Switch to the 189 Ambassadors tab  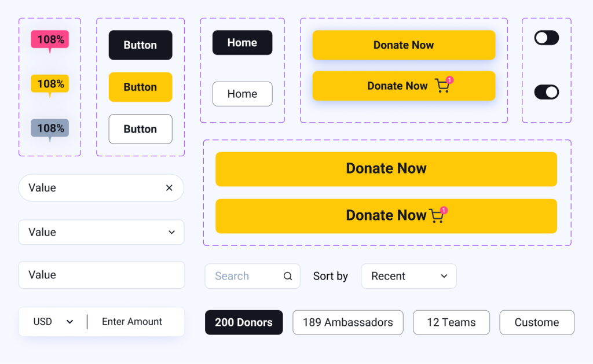(x=347, y=322)
